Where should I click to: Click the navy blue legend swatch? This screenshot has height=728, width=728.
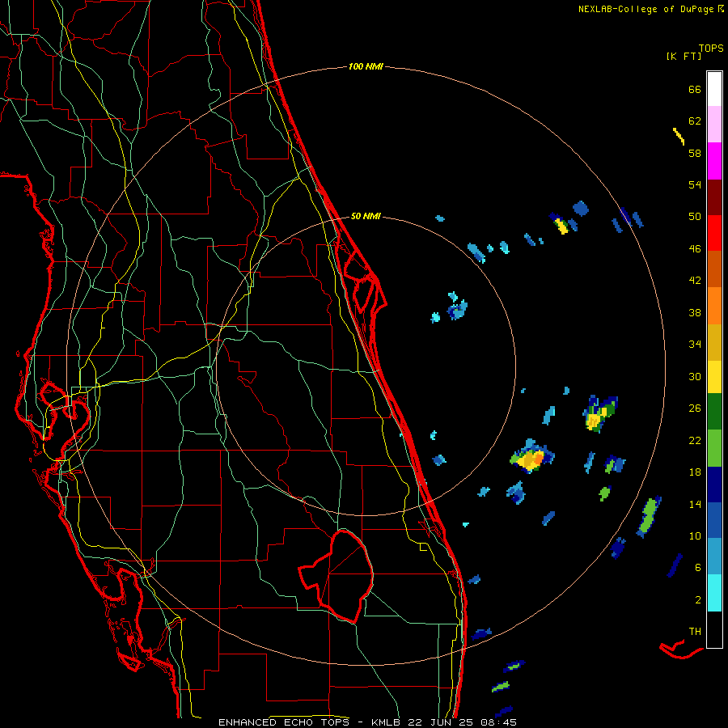[x=714, y=485]
